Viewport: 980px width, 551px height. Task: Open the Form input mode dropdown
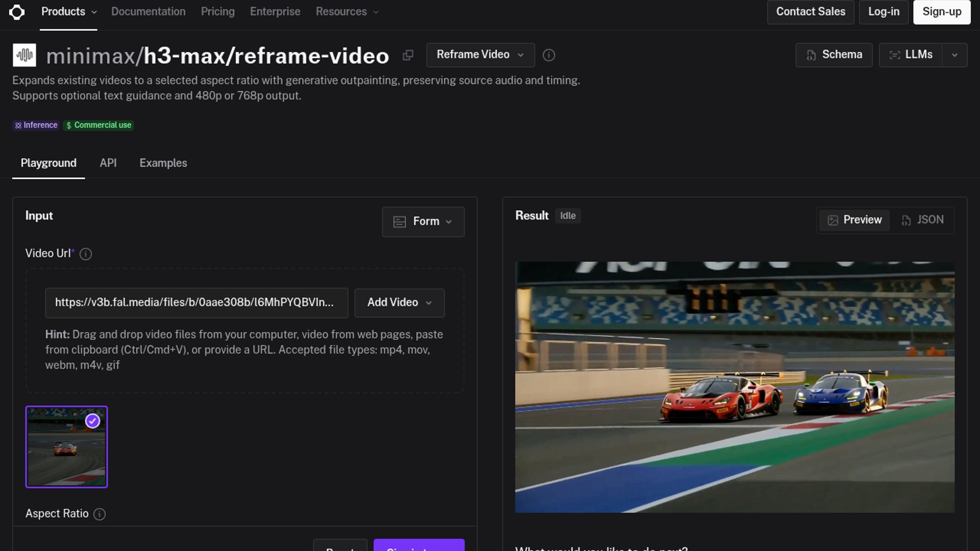pos(423,221)
